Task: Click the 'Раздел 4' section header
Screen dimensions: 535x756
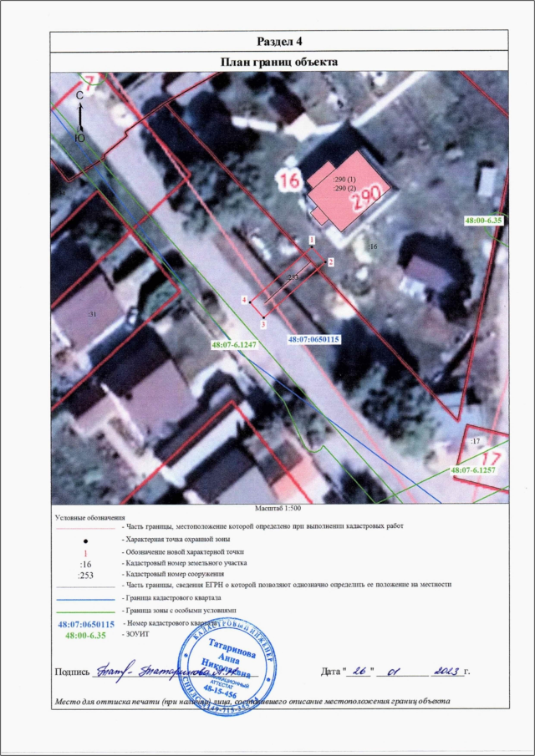Action: (x=278, y=43)
